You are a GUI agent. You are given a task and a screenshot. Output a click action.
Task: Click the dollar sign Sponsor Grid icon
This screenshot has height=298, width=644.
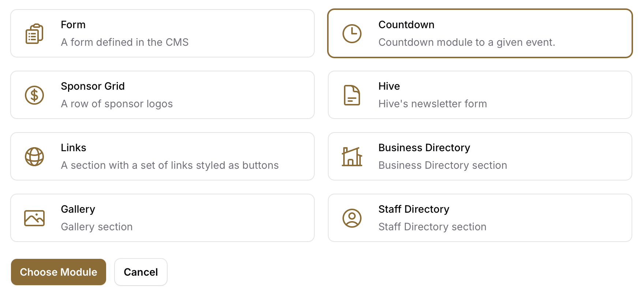[34, 95]
